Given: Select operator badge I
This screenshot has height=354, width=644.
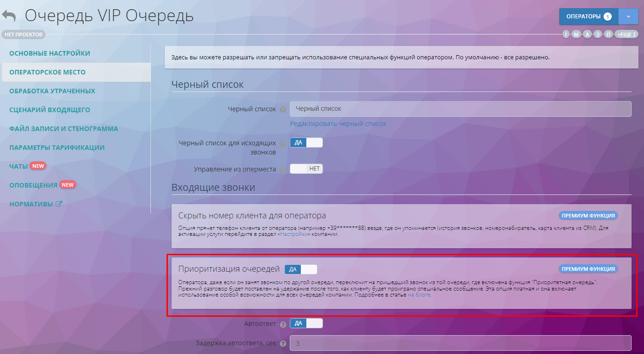Looking at the screenshot, I should pos(566,34).
